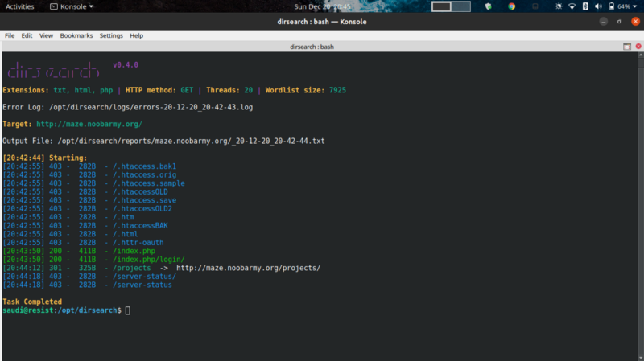Click the error log path errors-20-12-20_20-42-43.log
This screenshot has width=644, height=361.
point(151,107)
